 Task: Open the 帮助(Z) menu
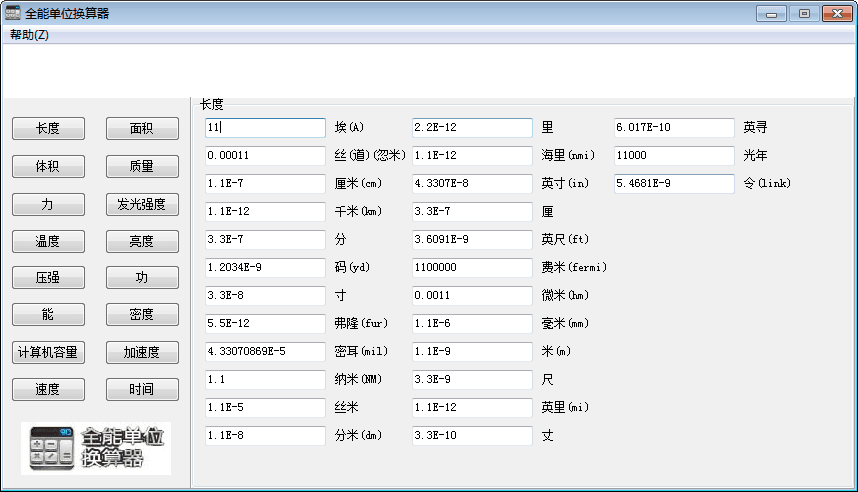[29, 35]
